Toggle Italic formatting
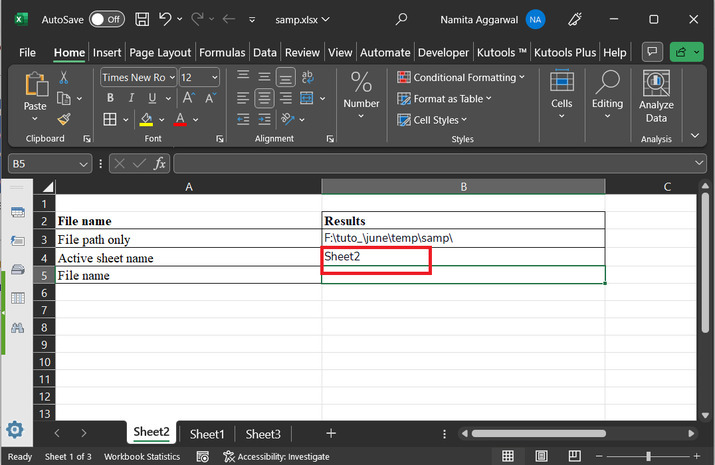Viewport: 715px width, 465px height. pyautogui.click(x=132, y=98)
